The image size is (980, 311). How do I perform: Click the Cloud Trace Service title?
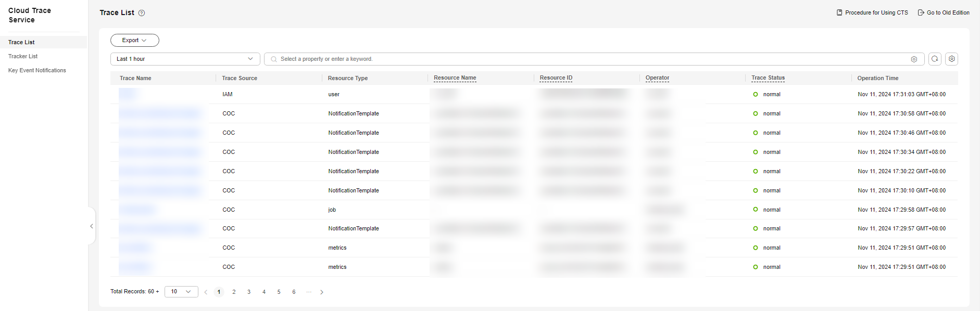pos(30,15)
